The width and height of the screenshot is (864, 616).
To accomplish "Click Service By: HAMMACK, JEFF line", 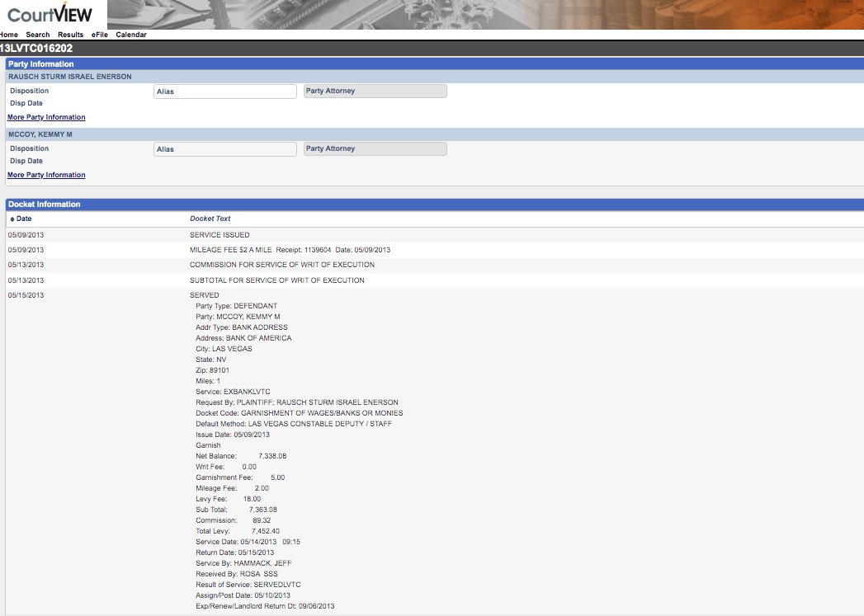I will click(243, 563).
